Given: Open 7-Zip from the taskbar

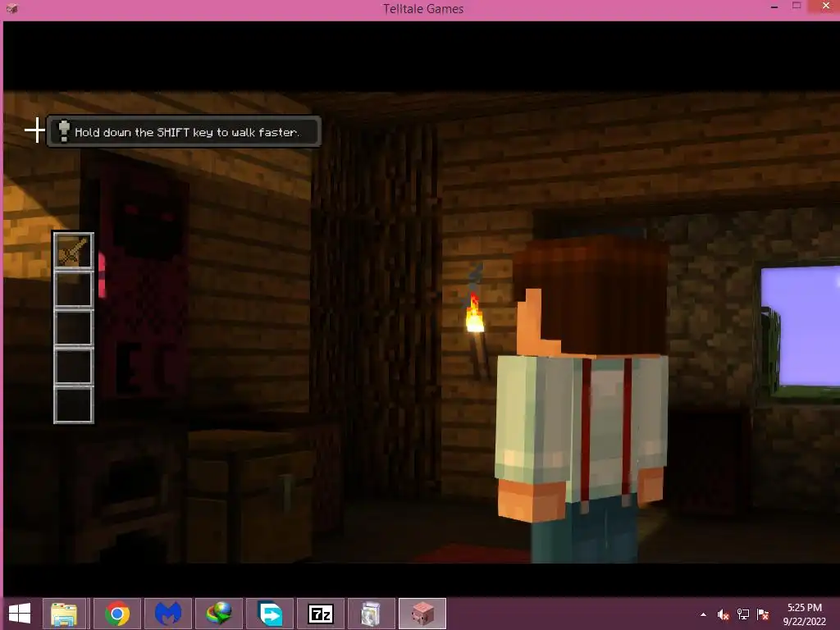Looking at the screenshot, I should [321, 614].
